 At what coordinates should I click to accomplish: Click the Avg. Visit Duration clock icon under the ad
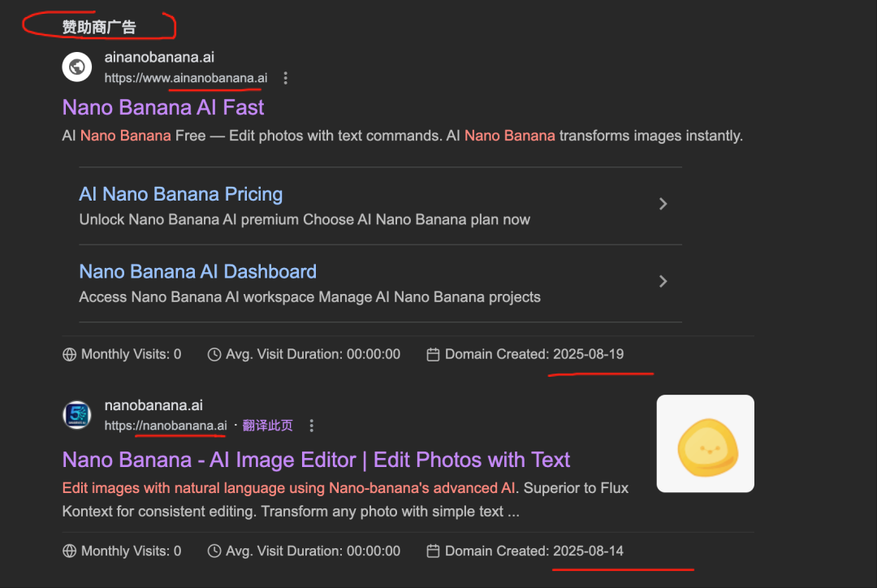pyautogui.click(x=214, y=354)
